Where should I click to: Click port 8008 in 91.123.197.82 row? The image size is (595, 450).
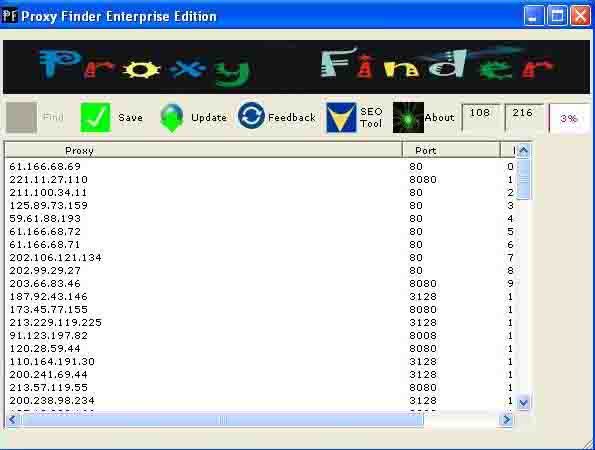pyautogui.click(x=423, y=335)
